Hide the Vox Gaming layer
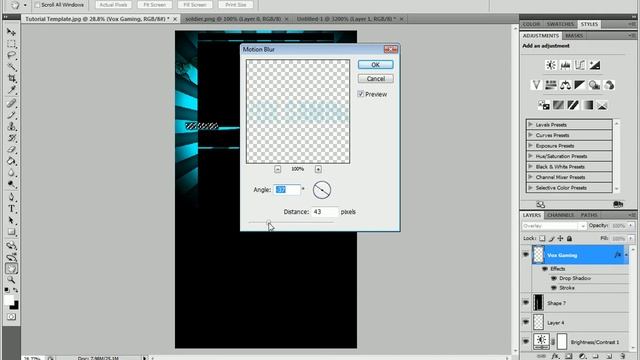The image size is (640, 360). click(526, 254)
